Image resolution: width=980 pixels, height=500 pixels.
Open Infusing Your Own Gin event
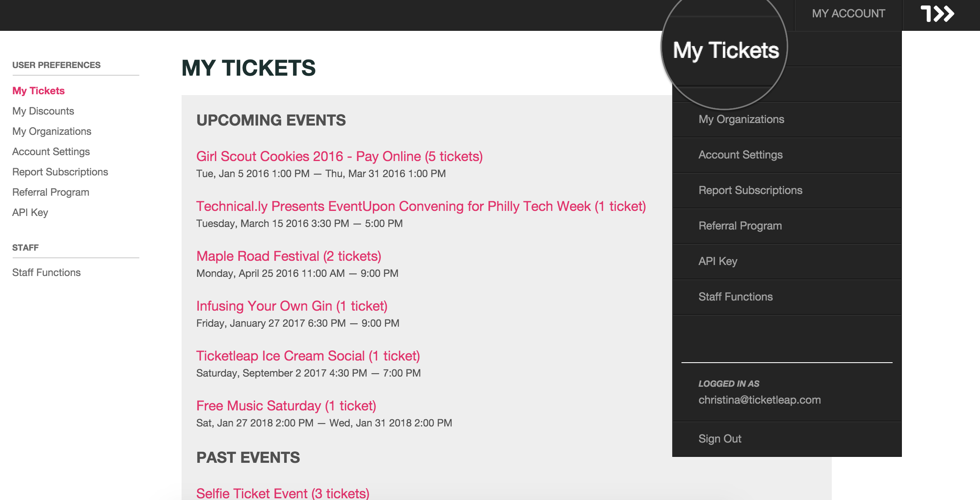(x=292, y=306)
